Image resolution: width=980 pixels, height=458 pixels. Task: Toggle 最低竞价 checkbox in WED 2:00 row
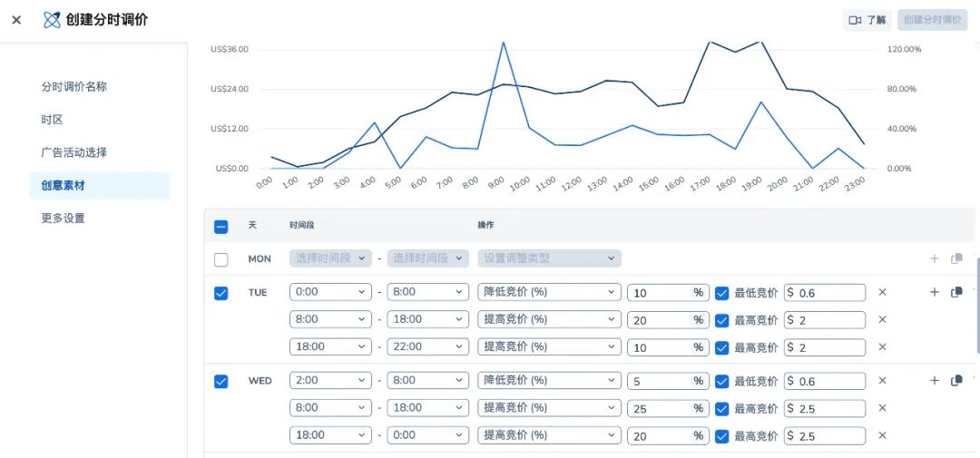[x=722, y=381]
